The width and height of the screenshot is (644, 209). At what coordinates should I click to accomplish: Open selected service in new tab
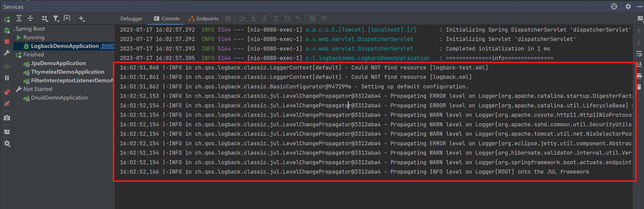click(67, 18)
